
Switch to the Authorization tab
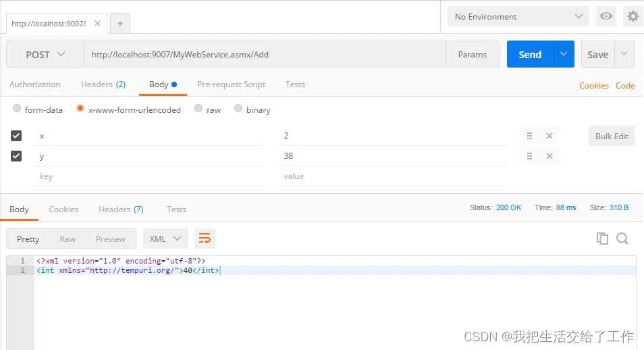point(35,84)
